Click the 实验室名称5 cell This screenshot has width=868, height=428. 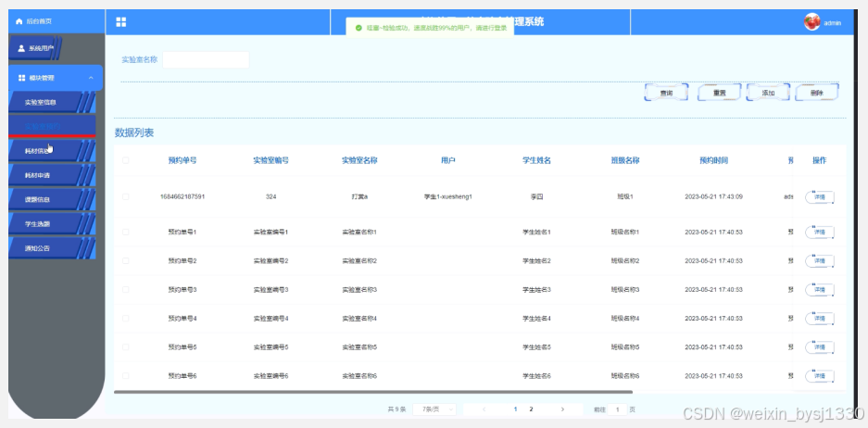pyautogui.click(x=359, y=347)
